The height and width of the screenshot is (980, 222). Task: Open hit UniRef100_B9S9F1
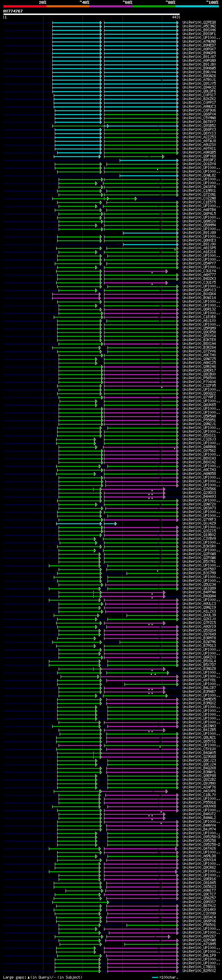click(x=199, y=34)
